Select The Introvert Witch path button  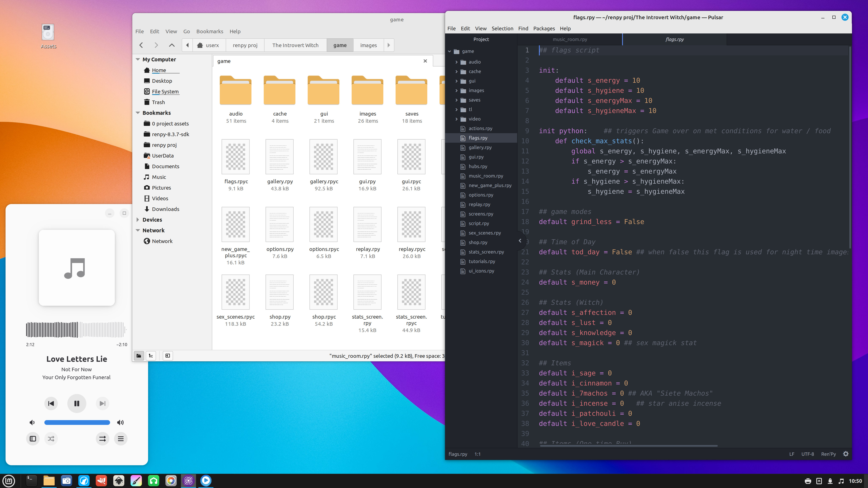click(295, 45)
